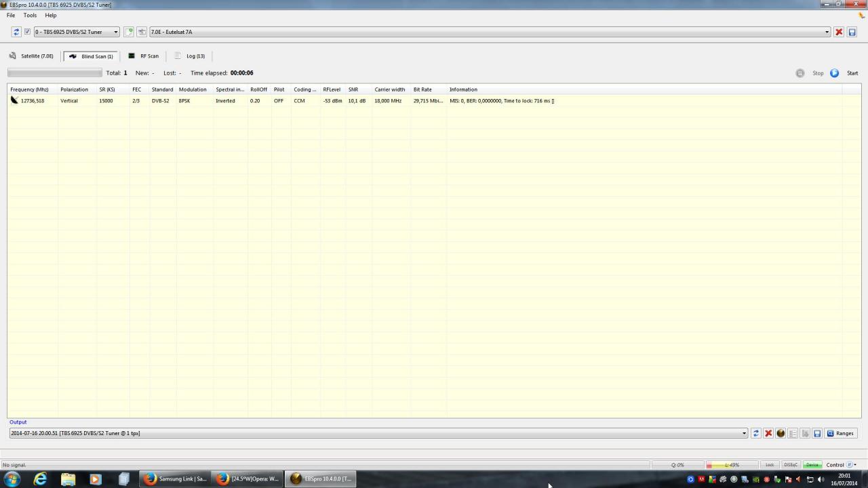Open the Log (13) tab
The image size is (868, 488).
click(x=190, y=56)
